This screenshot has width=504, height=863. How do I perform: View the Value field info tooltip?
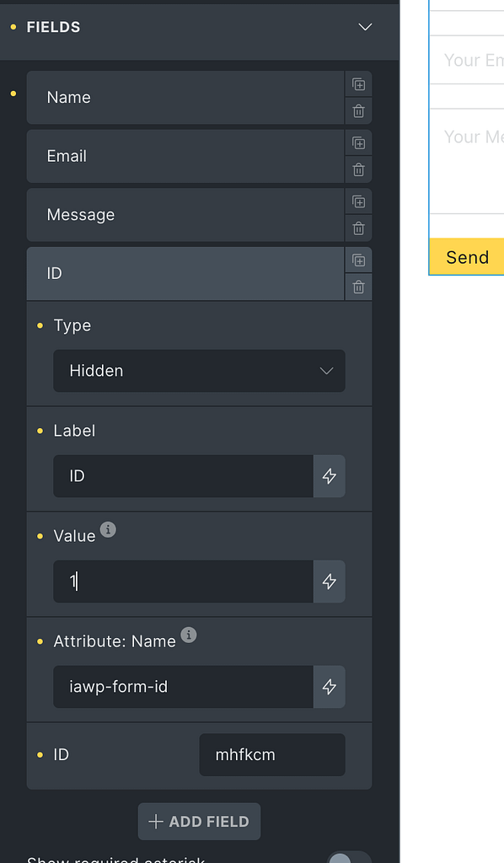(x=107, y=531)
